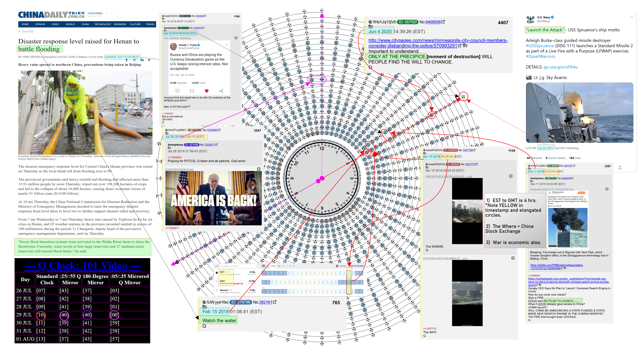Open the AMERICA IS BACK image thumbnail
This screenshot has width=644, height=354.
(213, 198)
